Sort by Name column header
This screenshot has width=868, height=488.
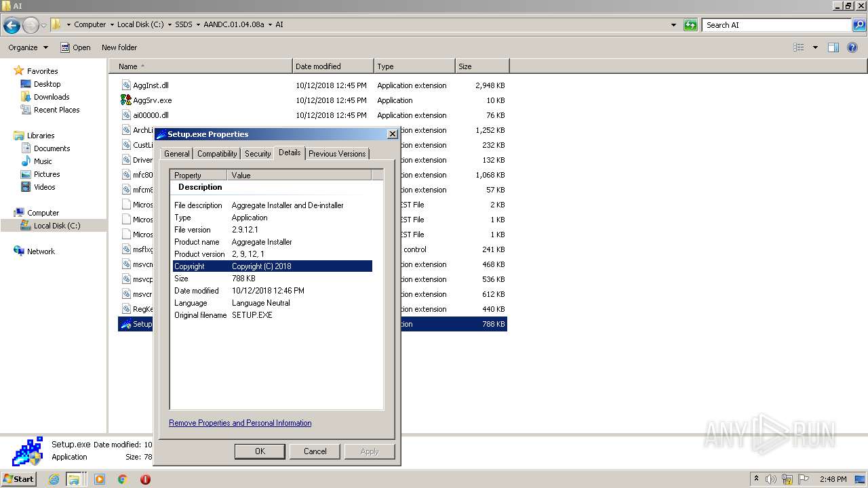click(x=201, y=66)
